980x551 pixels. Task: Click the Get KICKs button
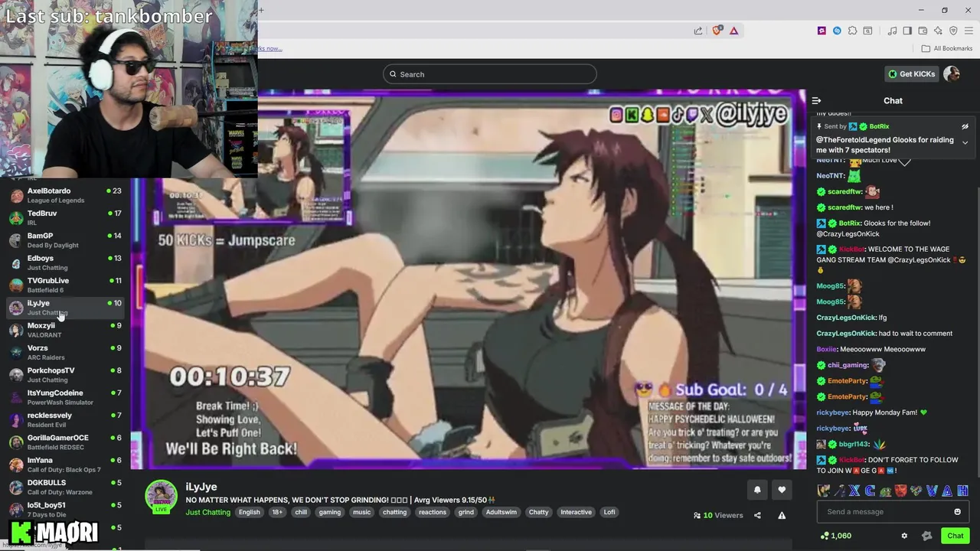[x=912, y=74]
